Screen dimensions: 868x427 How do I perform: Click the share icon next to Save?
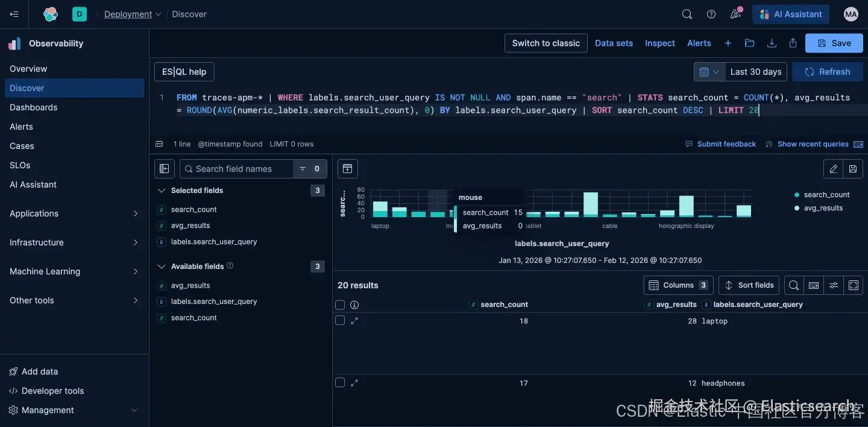[x=793, y=43]
